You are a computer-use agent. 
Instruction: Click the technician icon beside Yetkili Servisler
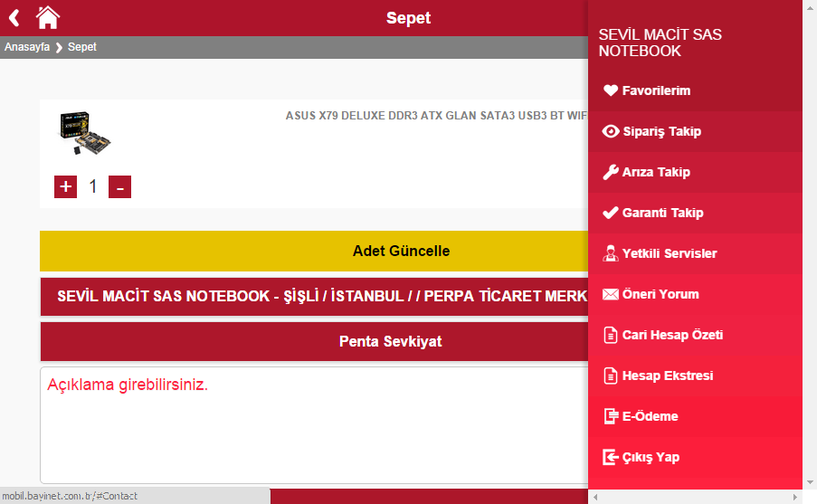click(x=610, y=253)
